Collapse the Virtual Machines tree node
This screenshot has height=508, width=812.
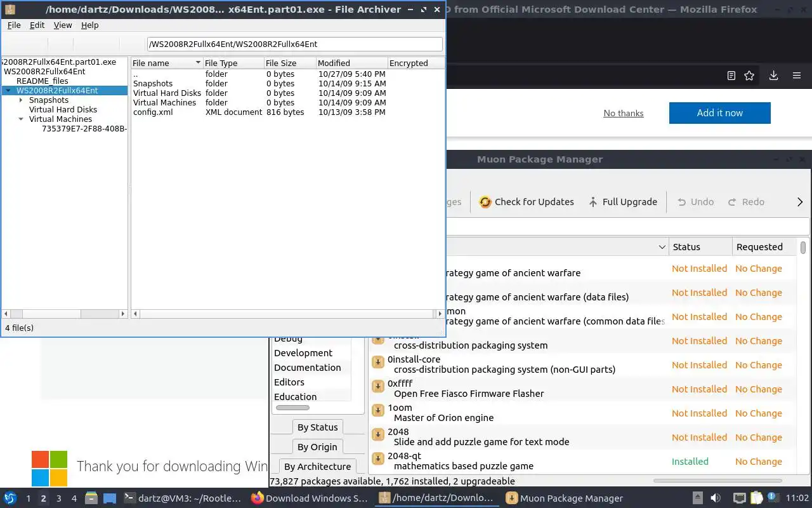coord(21,119)
